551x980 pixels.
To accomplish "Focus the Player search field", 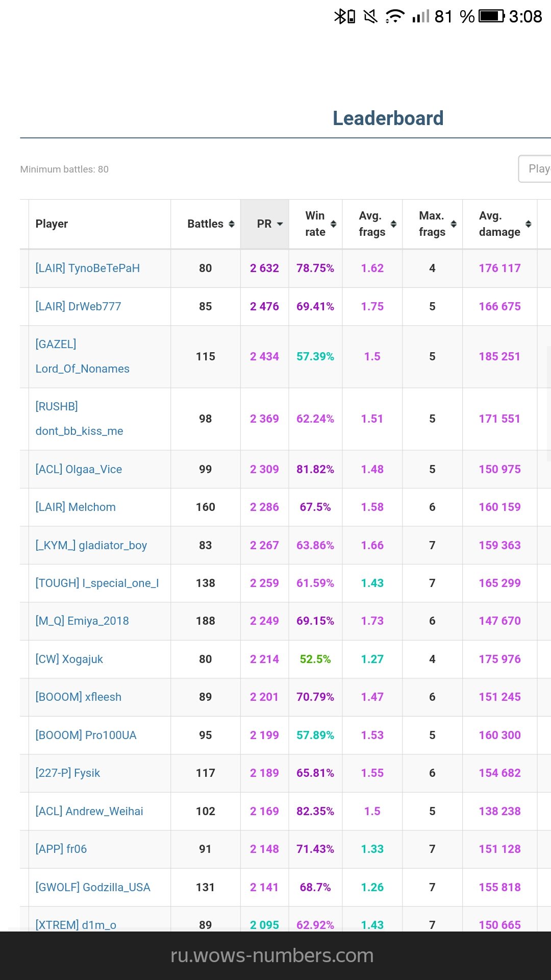I will point(535,169).
